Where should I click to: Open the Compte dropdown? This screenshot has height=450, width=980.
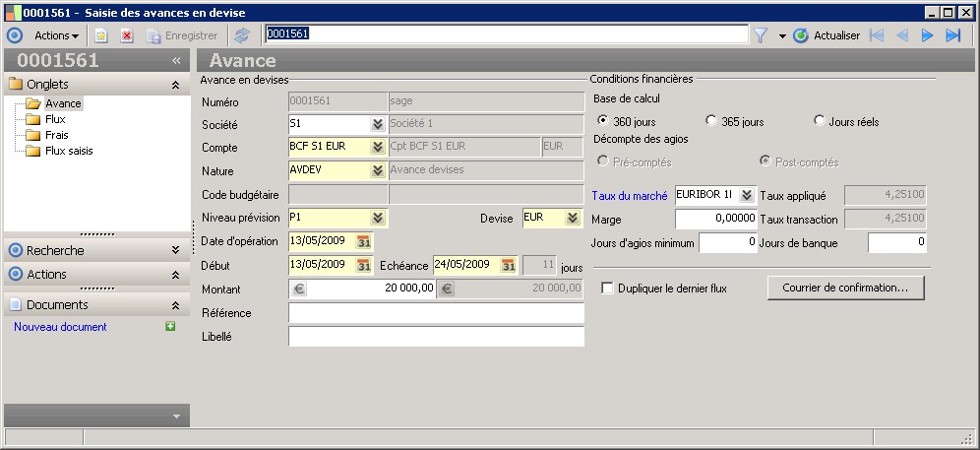378,147
